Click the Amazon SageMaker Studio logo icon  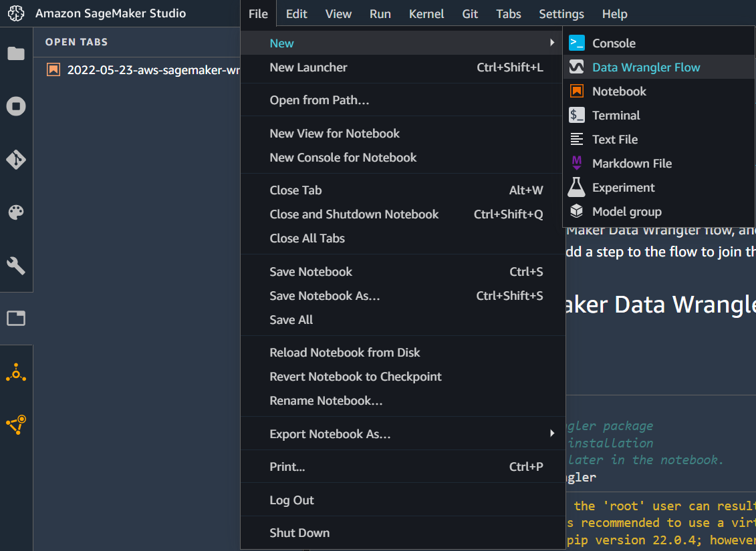16,13
